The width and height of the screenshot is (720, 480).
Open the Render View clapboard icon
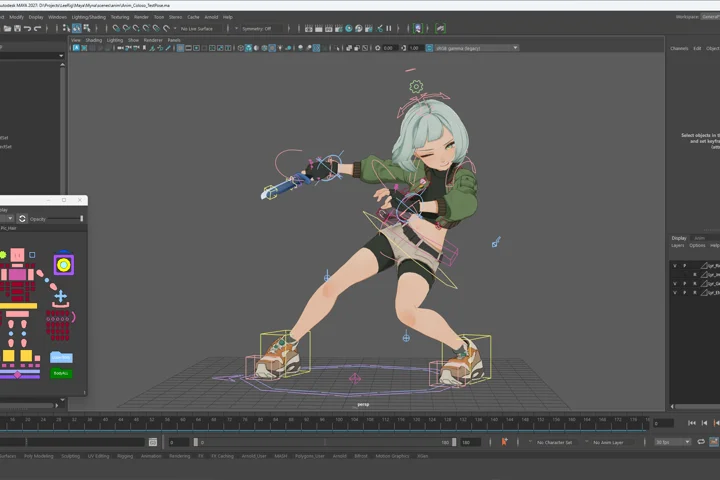[309, 28]
